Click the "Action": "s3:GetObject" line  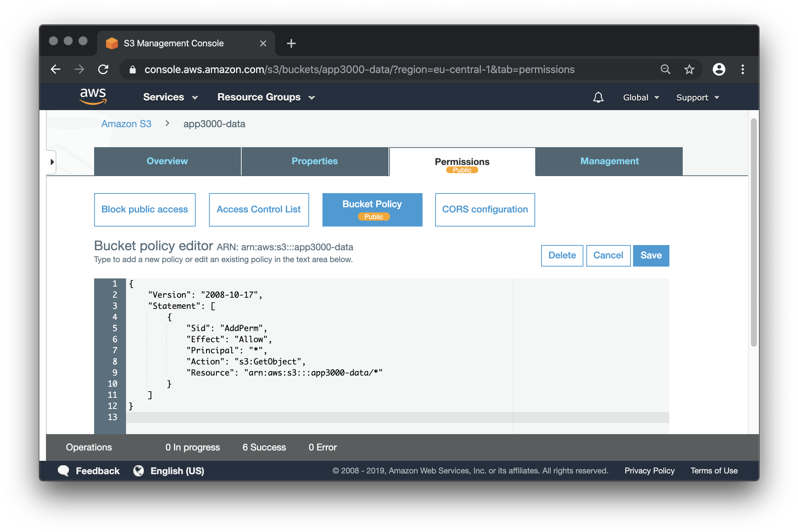(x=246, y=361)
